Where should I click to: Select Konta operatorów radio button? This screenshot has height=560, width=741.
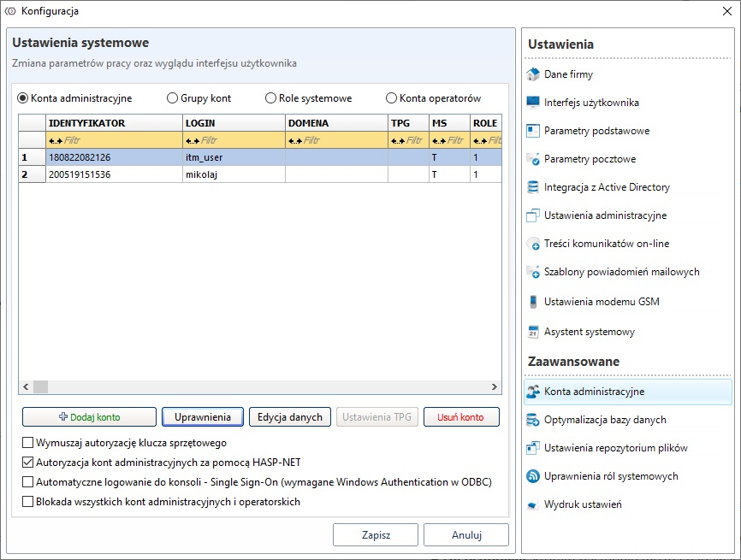tap(391, 98)
